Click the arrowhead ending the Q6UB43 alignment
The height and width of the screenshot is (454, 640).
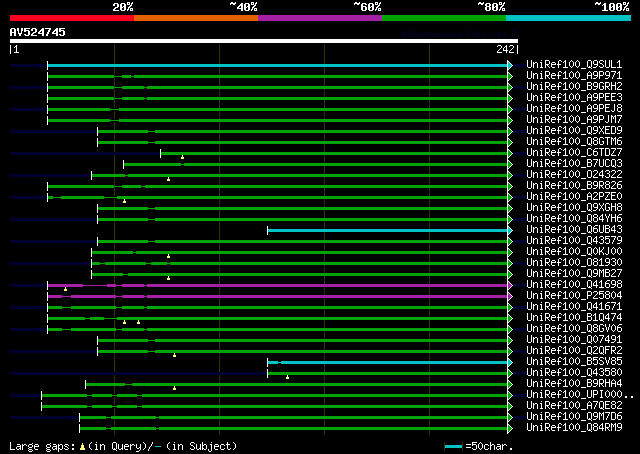click(510, 231)
